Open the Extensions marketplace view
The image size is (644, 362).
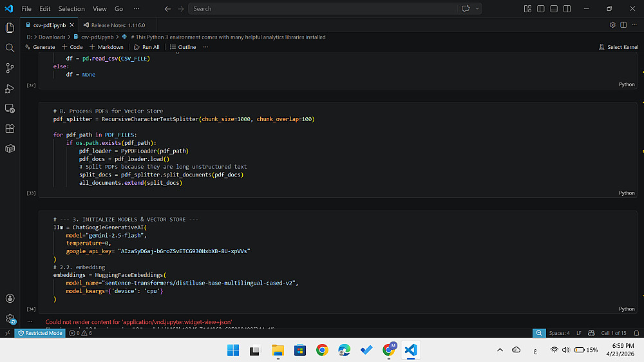pos(10,128)
